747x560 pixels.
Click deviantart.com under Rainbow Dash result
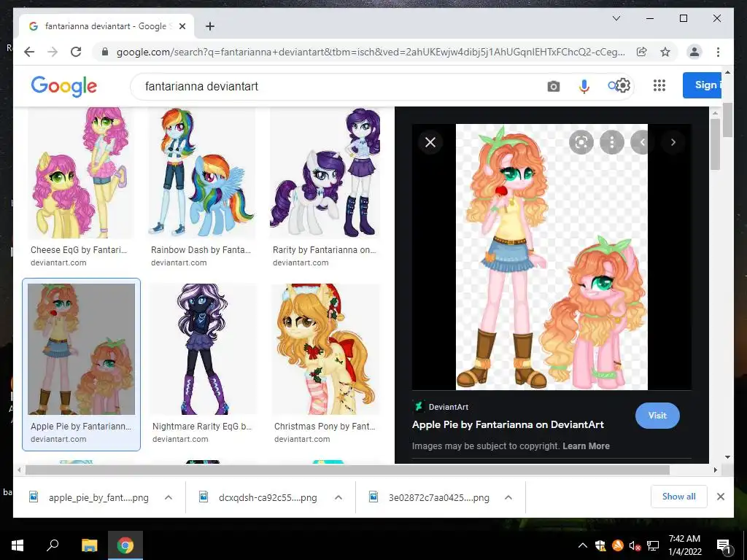(x=179, y=262)
